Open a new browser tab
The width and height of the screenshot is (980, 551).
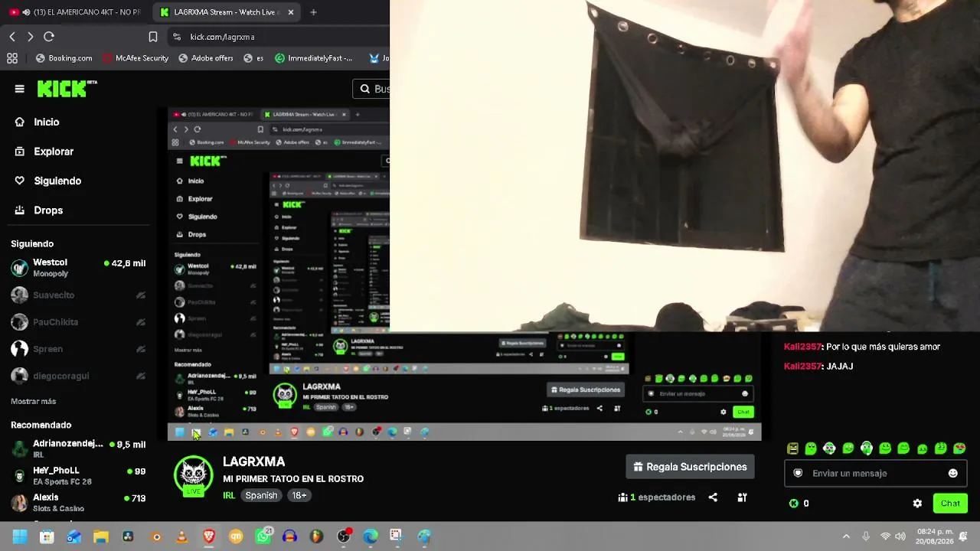click(313, 12)
